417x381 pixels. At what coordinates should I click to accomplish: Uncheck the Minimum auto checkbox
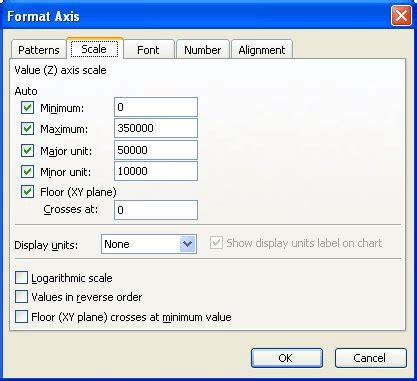pyautogui.click(x=27, y=108)
